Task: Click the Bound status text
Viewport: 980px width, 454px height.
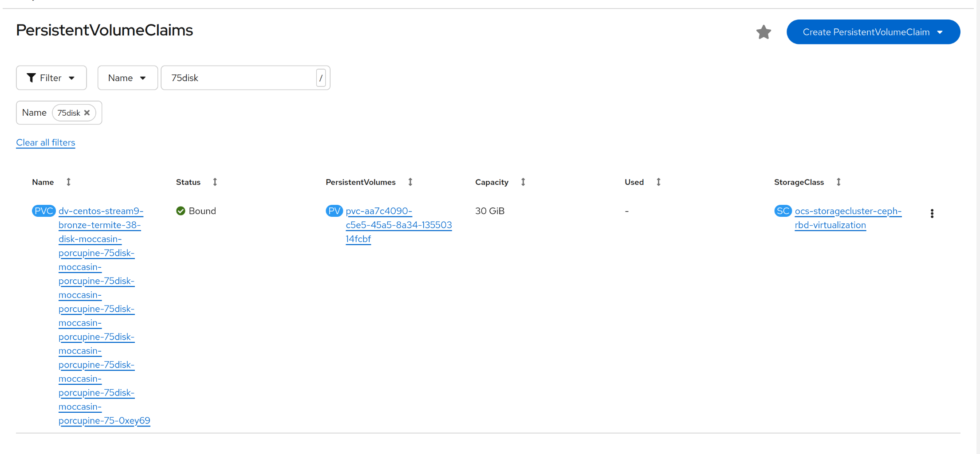Action: click(x=202, y=211)
